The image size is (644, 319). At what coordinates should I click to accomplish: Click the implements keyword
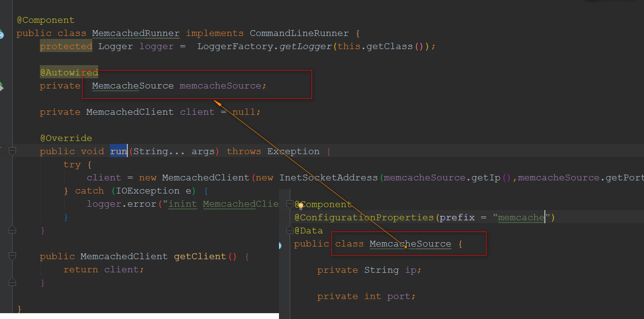(x=215, y=34)
